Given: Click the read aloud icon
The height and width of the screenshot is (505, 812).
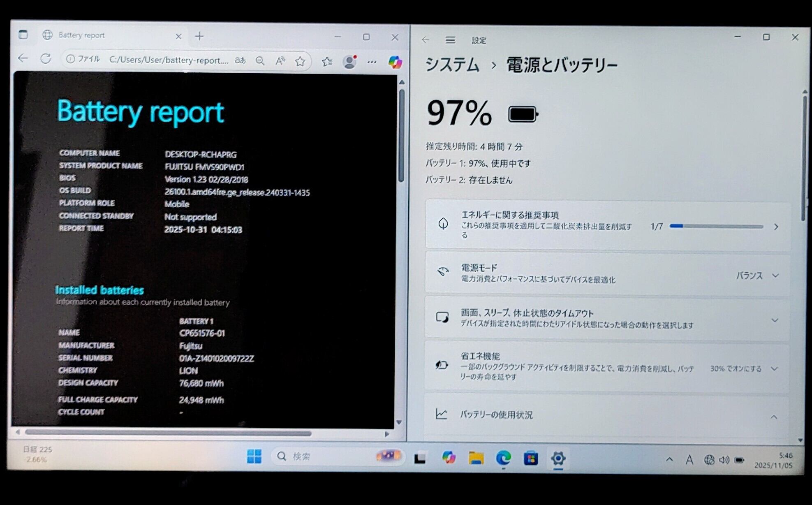Looking at the screenshot, I should point(280,61).
